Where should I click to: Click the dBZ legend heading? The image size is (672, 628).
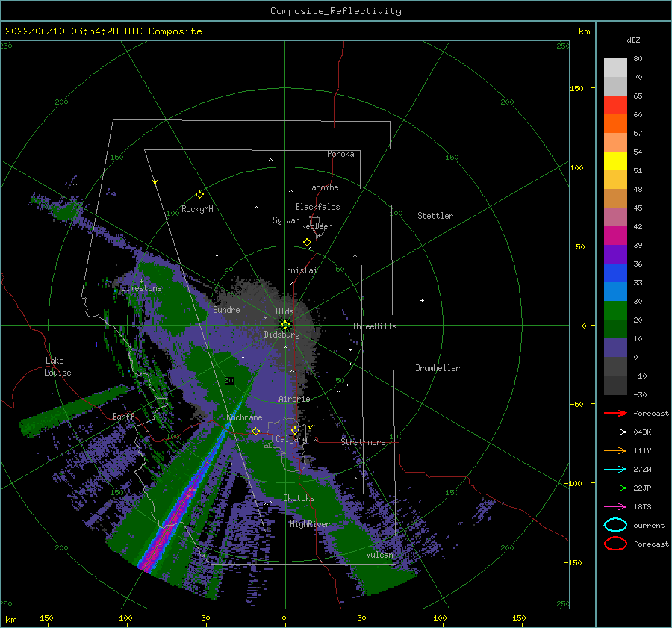coord(633,40)
